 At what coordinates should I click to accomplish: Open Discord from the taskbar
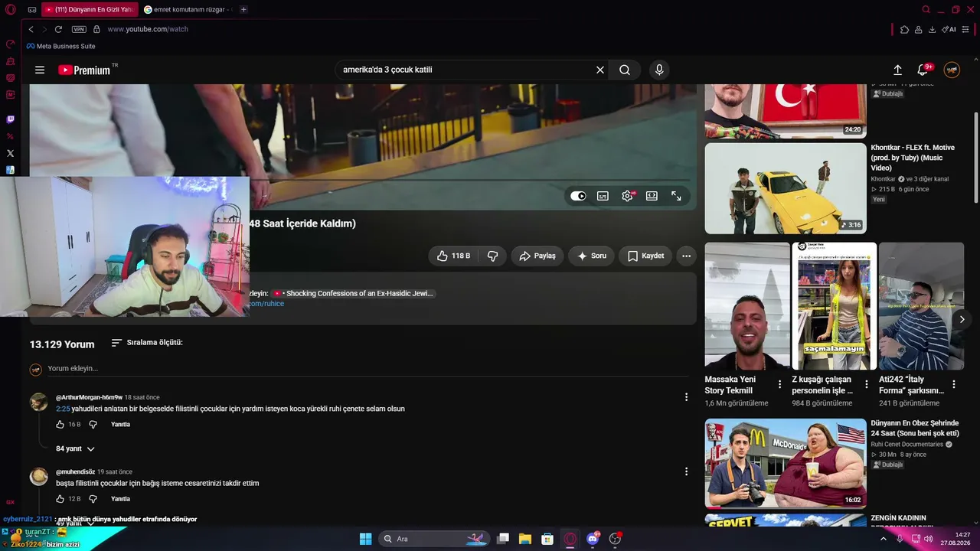593,539
